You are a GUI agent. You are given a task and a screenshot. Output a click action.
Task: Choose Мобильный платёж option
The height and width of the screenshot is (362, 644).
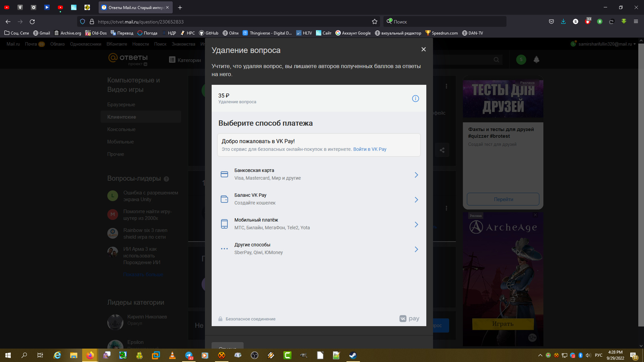tap(319, 224)
